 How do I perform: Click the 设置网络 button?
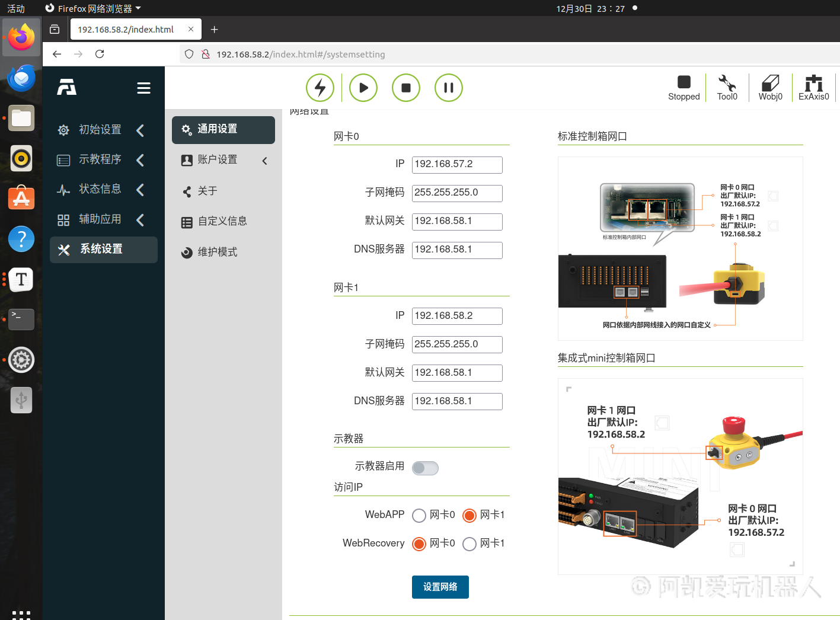click(x=440, y=587)
